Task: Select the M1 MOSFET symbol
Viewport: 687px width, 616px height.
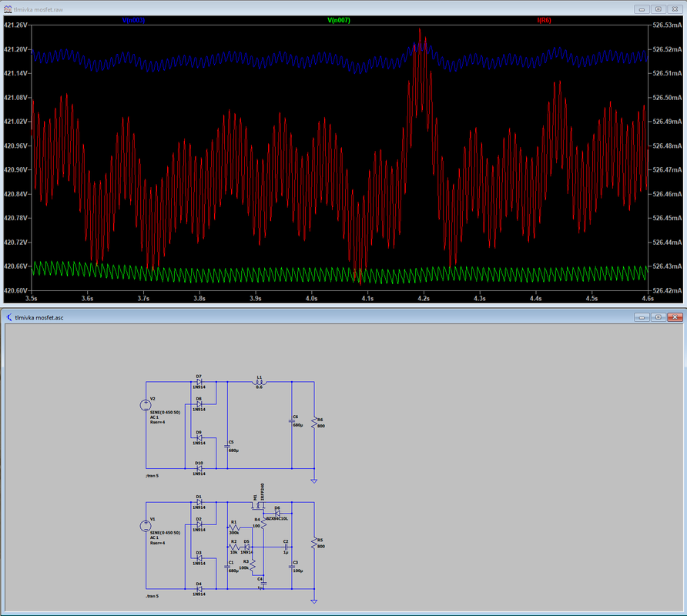Action: [259, 506]
